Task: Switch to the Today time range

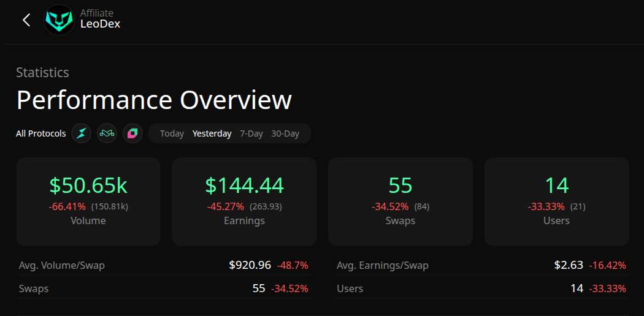Action: pyautogui.click(x=172, y=134)
